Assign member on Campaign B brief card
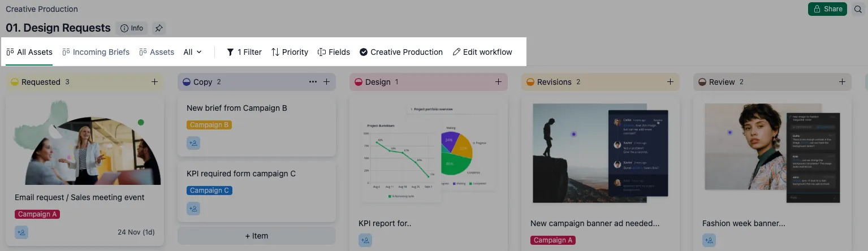868x251 pixels. pos(193,143)
